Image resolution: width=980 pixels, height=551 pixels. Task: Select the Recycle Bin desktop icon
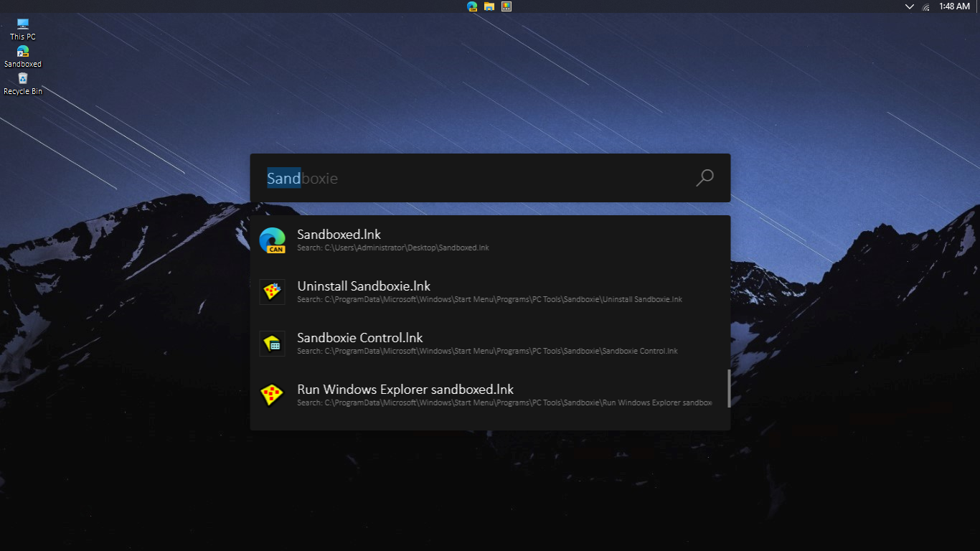coord(23,78)
